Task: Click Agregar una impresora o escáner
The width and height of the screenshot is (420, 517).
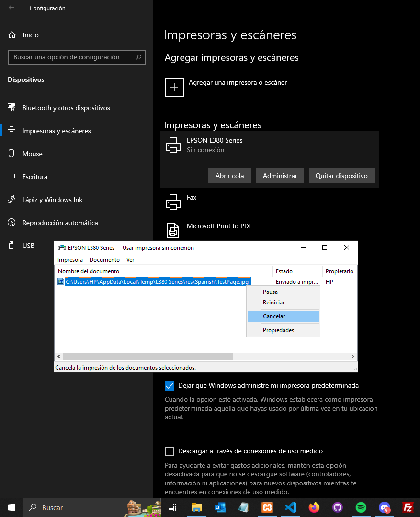Action: 238,83
